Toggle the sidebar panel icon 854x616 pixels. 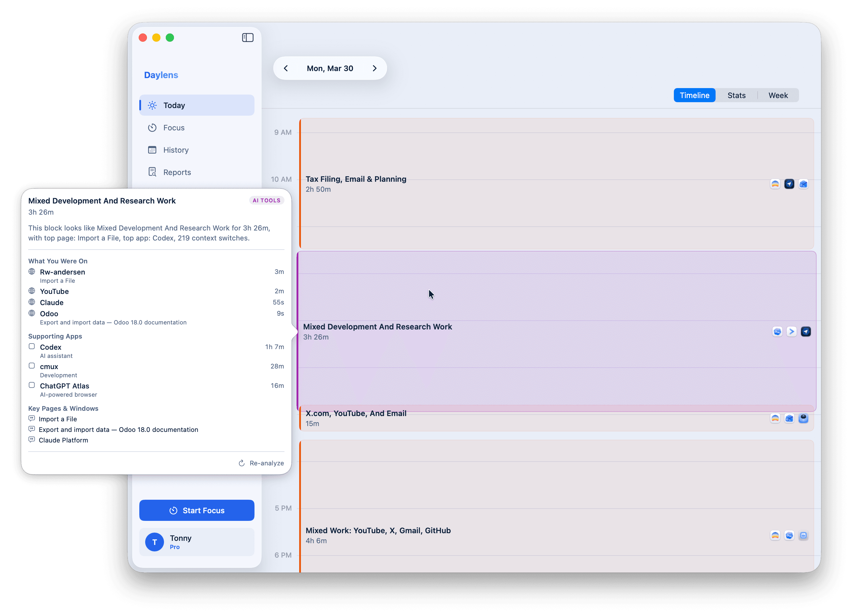(247, 38)
